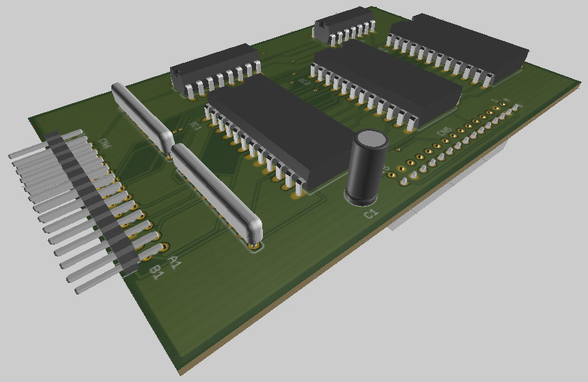Select the lower silver resistor network

click(216, 190)
